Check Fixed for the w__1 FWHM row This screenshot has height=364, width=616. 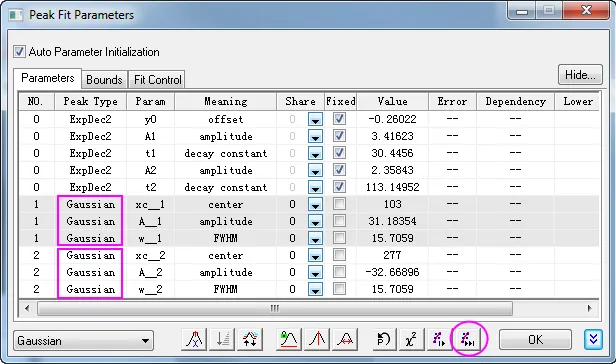click(x=339, y=238)
